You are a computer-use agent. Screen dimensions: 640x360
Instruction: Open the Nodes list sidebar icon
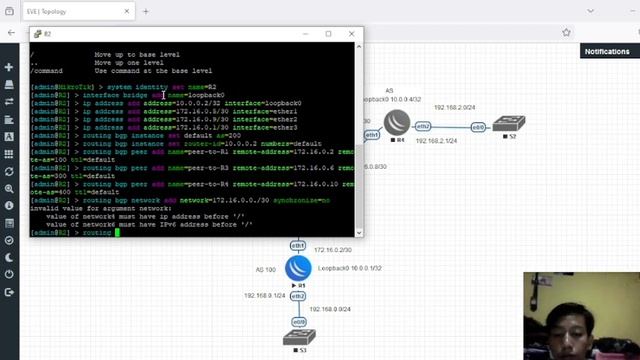(9, 84)
